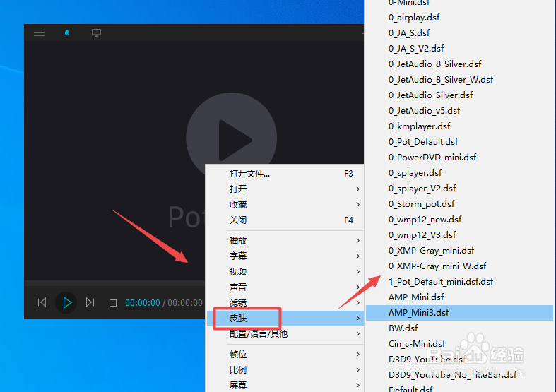Open the 比例 submenu
This screenshot has width=556, height=392.
point(285,369)
